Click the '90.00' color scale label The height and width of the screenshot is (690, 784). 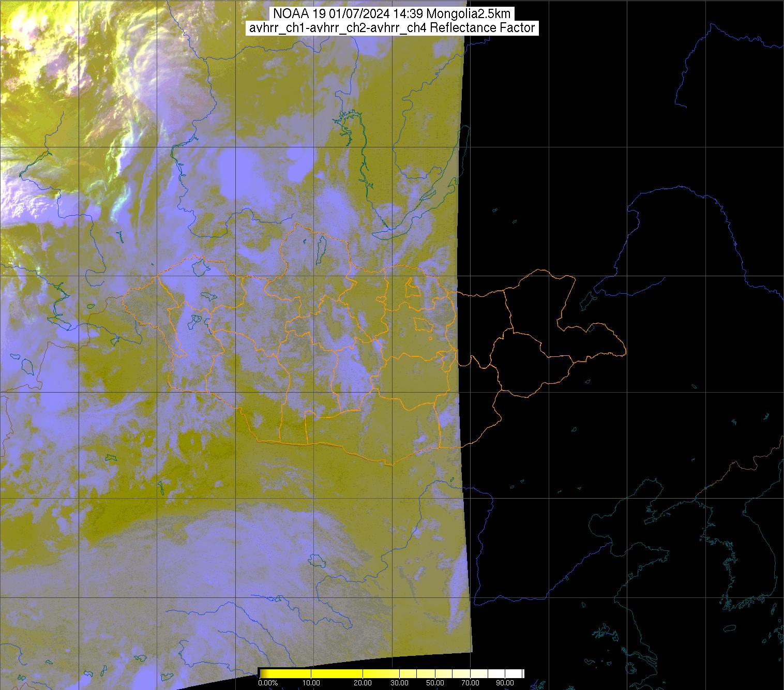506,683
